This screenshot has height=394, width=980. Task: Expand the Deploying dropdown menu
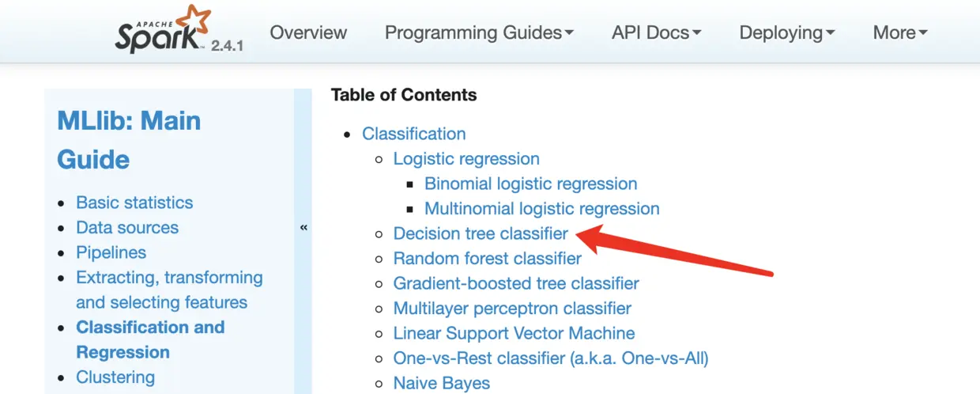click(x=787, y=32)
